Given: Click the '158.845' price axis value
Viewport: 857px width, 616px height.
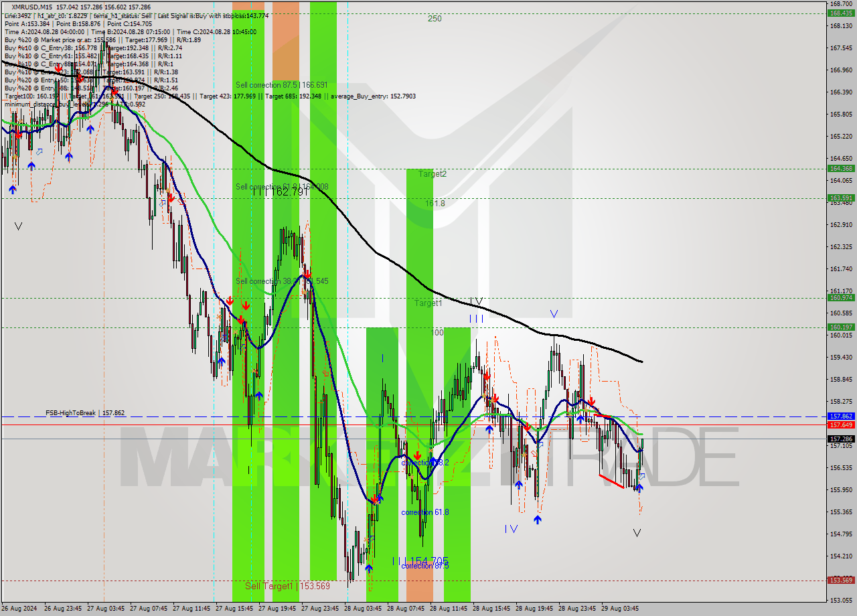Looking at the screenshot, I should (841, 379).
